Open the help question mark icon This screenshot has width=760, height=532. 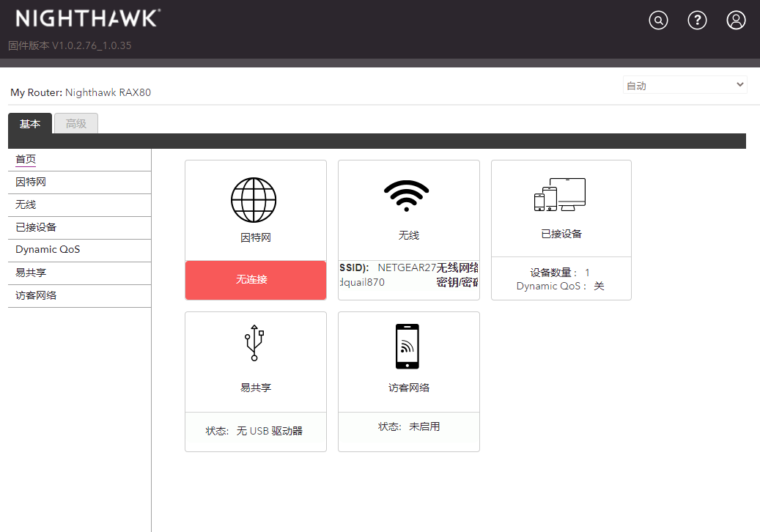tap(697, 21)
